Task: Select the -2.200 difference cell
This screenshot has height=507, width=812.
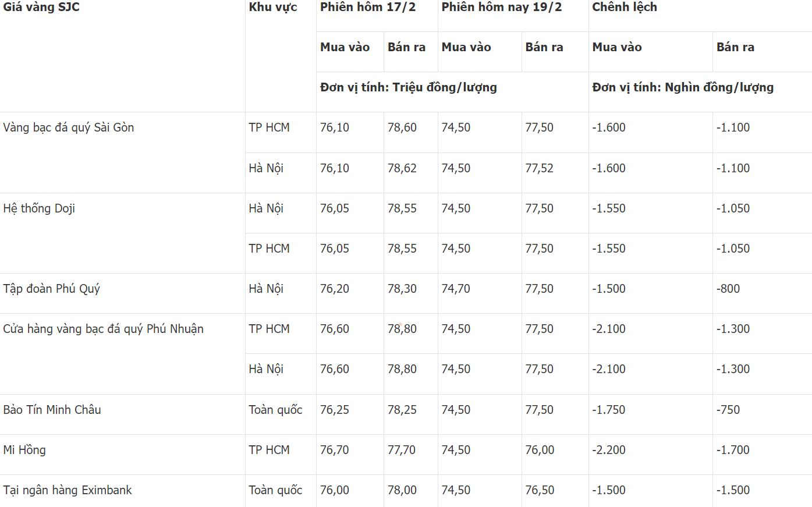Action: point(609,450)
